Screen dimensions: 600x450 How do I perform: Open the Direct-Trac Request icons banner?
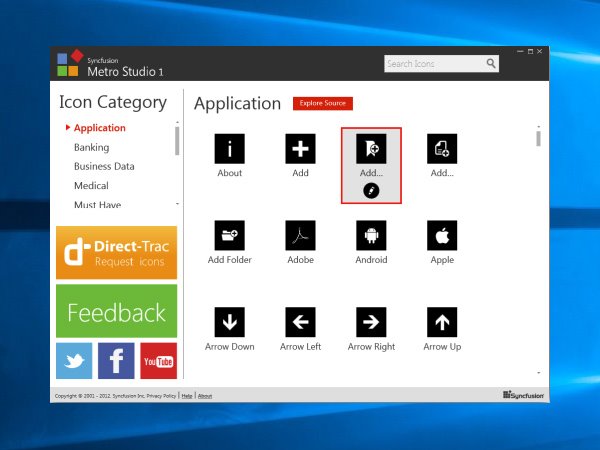(116, 253)
